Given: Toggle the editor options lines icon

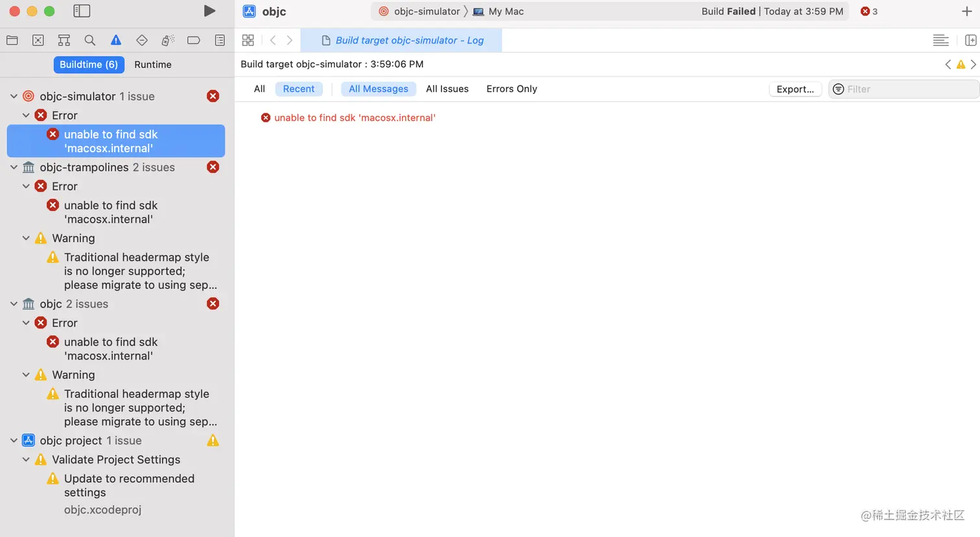Looking at the screenshot, I should [940, 40].
